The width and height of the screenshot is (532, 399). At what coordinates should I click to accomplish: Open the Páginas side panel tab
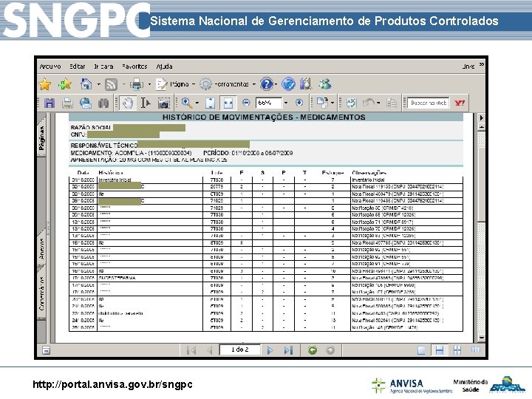pyautogui.click(x=41, y=137)
